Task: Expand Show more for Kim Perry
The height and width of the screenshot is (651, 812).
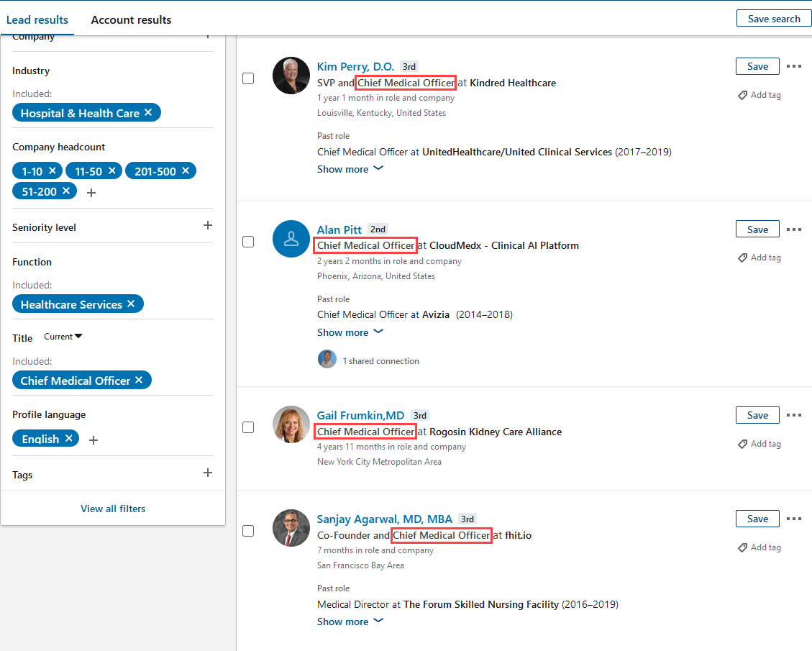Action: click(x=350, y=169)
